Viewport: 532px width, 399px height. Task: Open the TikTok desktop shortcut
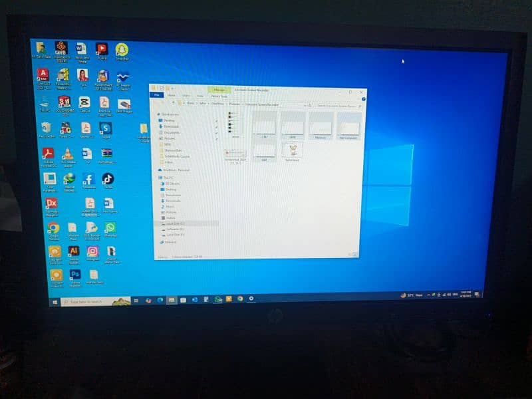tap(108, 181)
